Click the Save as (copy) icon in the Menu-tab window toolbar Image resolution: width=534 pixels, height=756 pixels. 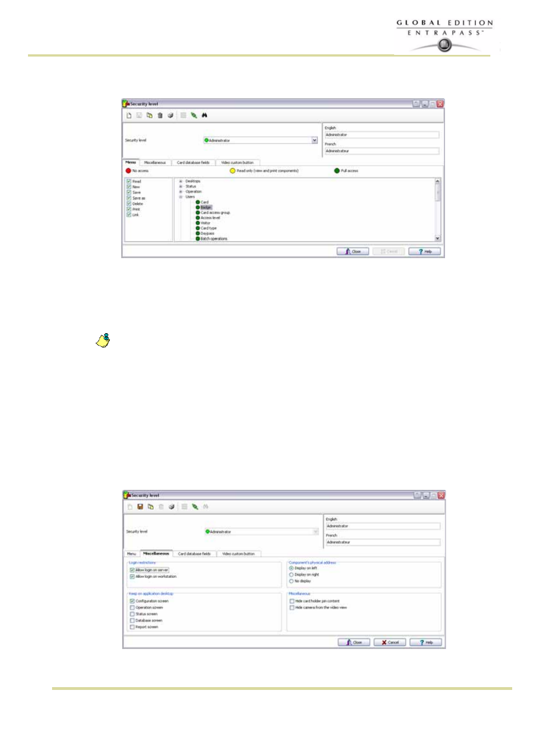149,115
